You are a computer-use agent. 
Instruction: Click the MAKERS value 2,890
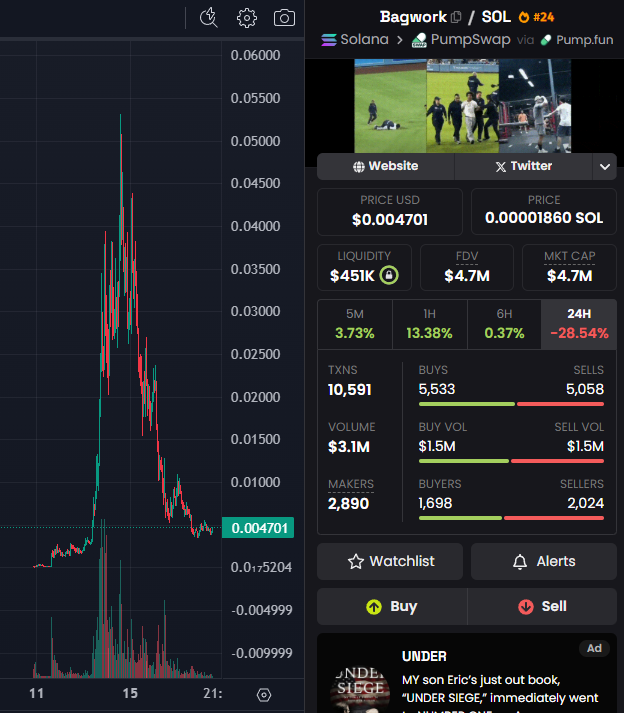348,504
